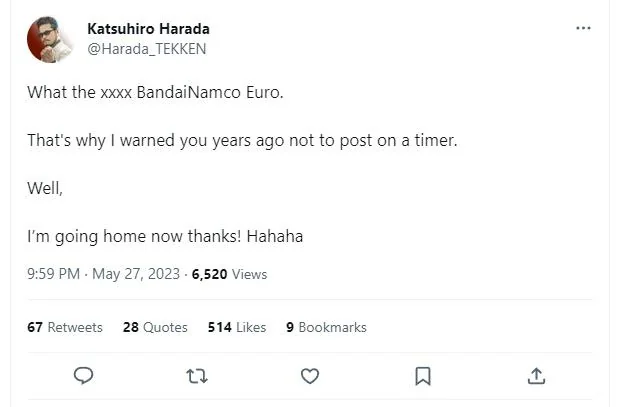This screenshot has width=625, height=407.
Task: Like the tweet with heart icon
Action: click(310, 375)
